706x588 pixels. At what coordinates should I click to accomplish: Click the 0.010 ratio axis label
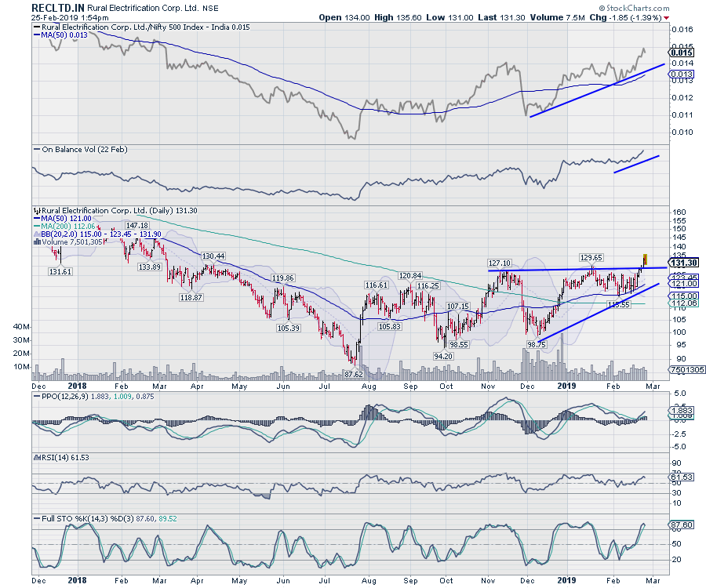click(x=682, y=132)
